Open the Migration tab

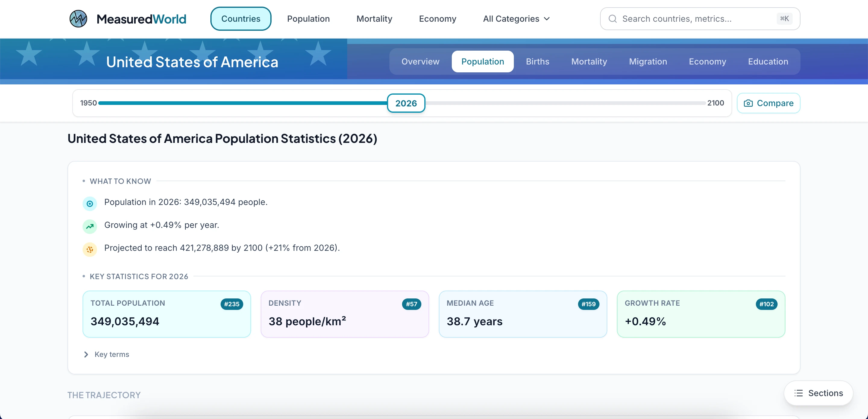point(648,62)
